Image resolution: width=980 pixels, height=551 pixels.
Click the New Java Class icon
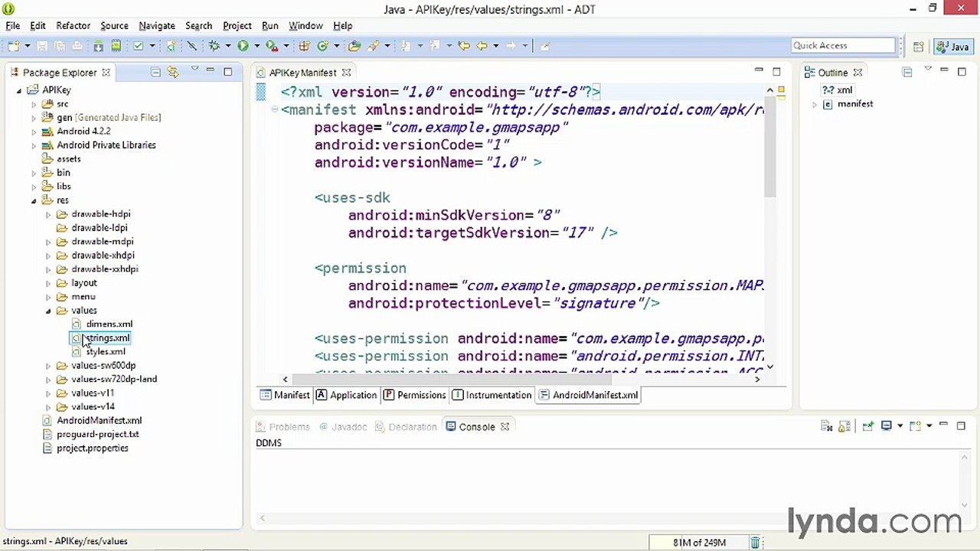pyautogui.click(x=322, y=46)
